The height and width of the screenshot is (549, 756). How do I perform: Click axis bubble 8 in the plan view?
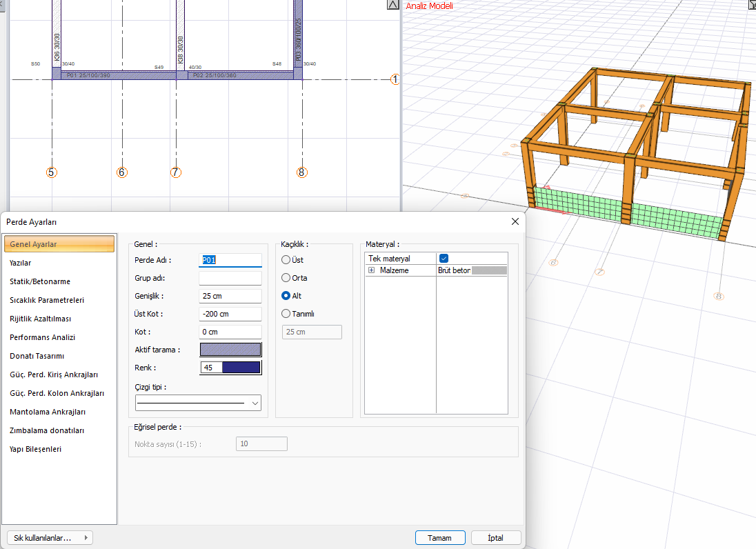coord(302,172)
